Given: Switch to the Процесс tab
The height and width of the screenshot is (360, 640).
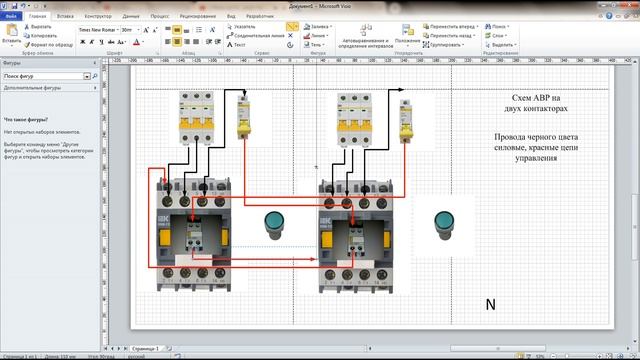Looking at the screenshot, I should tap(160, 16).
